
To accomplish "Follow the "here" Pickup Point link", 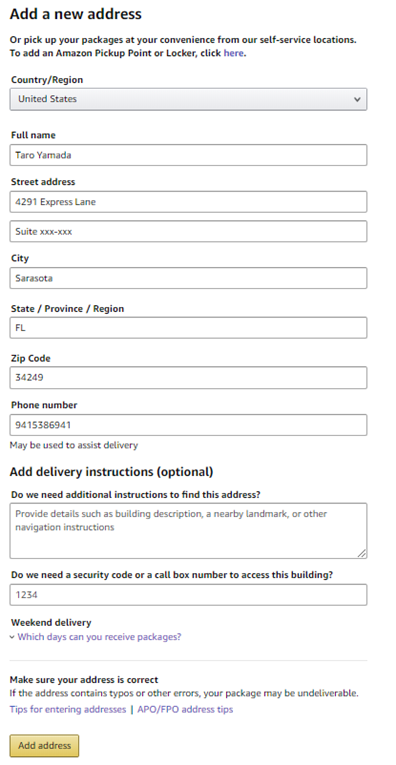I will [234, 53].
